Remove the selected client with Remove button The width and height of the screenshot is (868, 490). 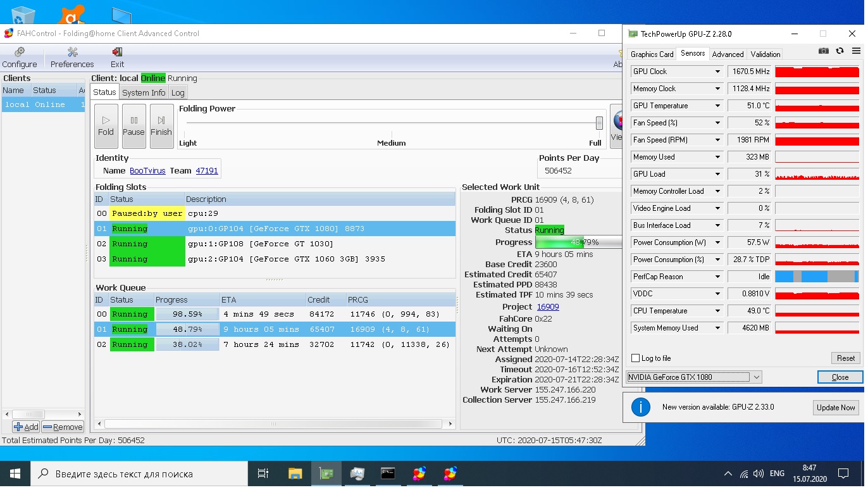click(63, 427)
